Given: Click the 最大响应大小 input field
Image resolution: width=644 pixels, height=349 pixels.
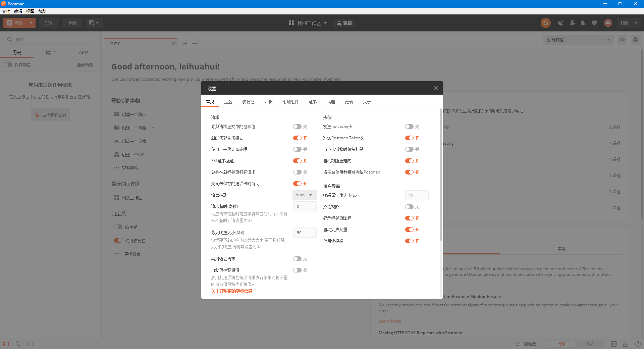Looking at the screenshot, I should pyautogui.click(x=304, y=233).
